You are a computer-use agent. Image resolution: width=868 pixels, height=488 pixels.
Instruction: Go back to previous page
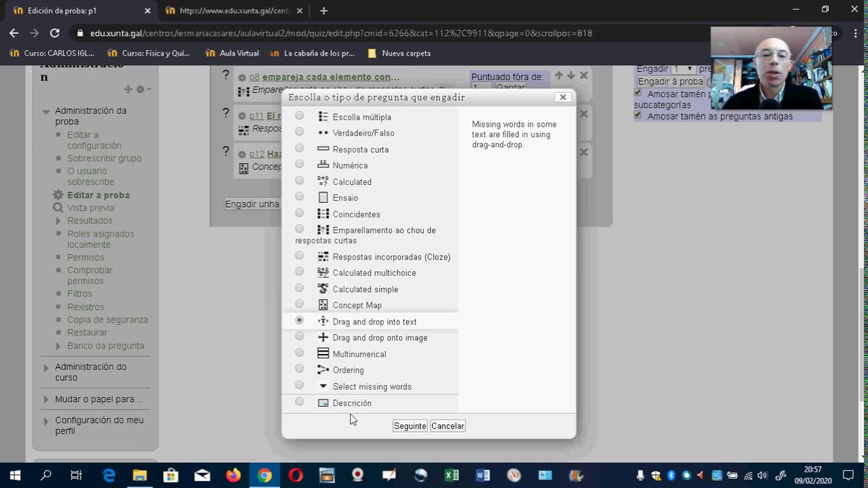[x=14, y=33]
